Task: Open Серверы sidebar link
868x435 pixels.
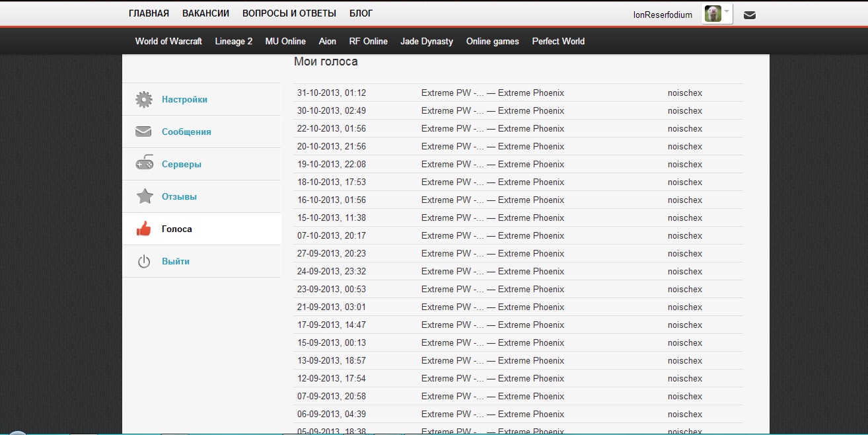Action: click(182, 165)
